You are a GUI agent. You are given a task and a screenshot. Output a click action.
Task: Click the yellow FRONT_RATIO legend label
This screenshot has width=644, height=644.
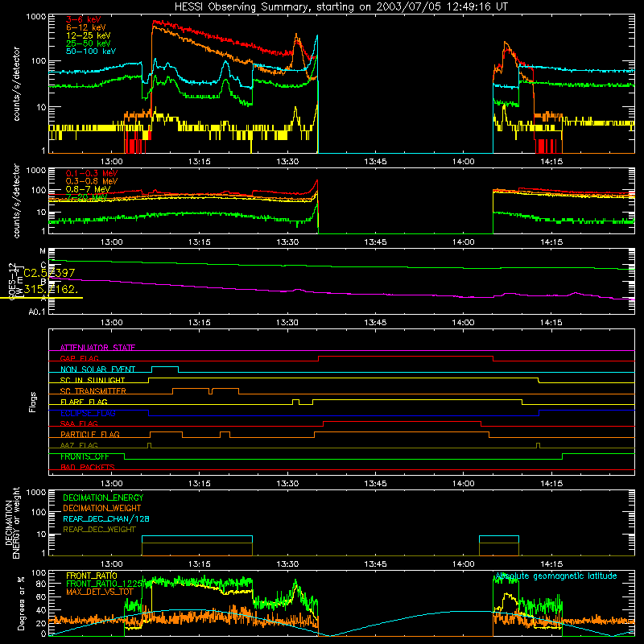(92, 576)
